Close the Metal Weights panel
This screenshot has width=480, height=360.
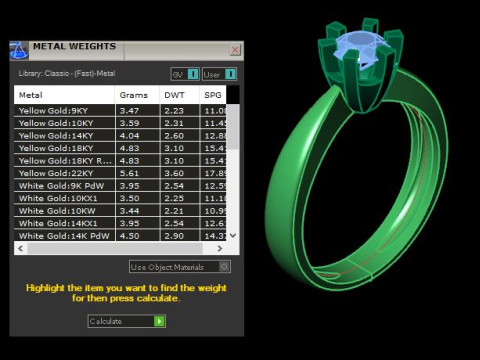click(x=235, y=50)
